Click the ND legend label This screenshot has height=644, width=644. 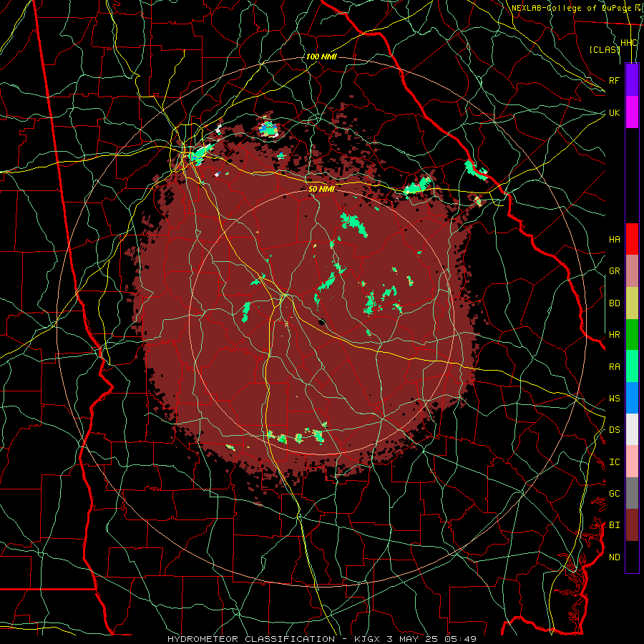tap(615, 557)
